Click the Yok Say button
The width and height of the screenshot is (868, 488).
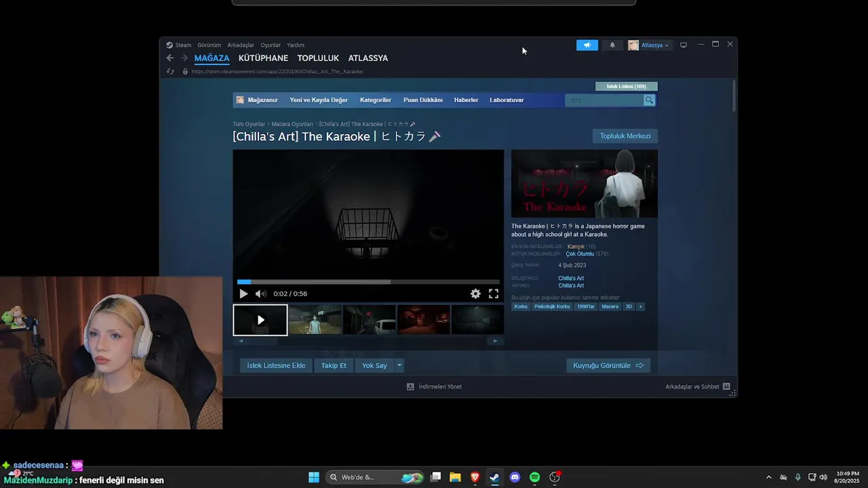pos(374,365)
